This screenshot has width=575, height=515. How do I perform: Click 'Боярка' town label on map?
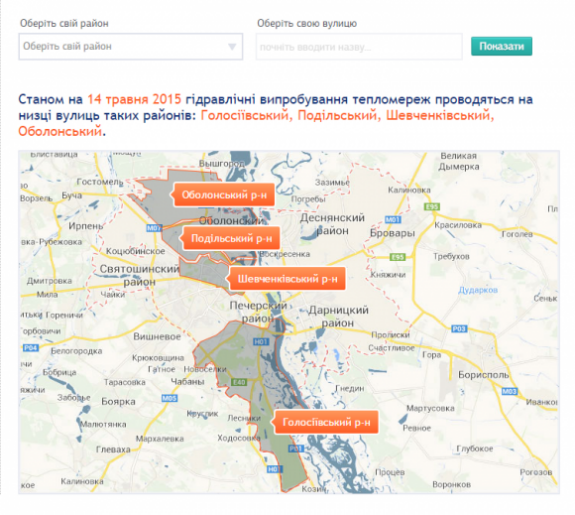(118, 401)
